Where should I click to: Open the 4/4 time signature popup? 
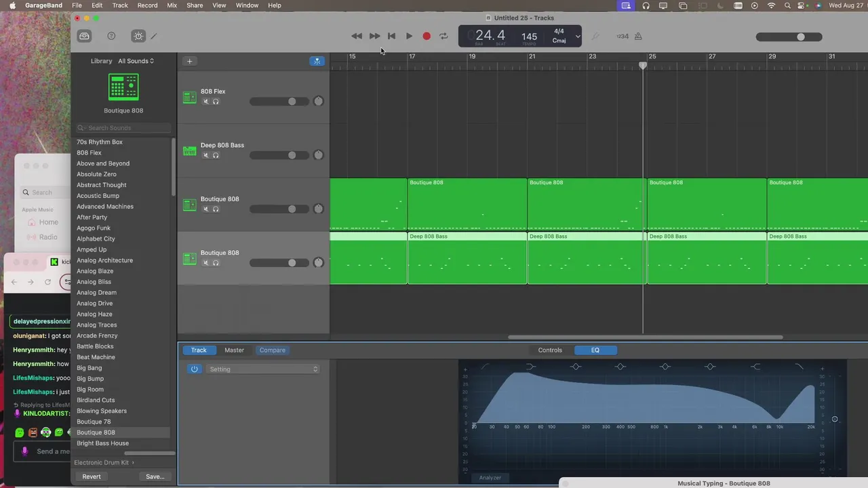[x=559, y=31]
